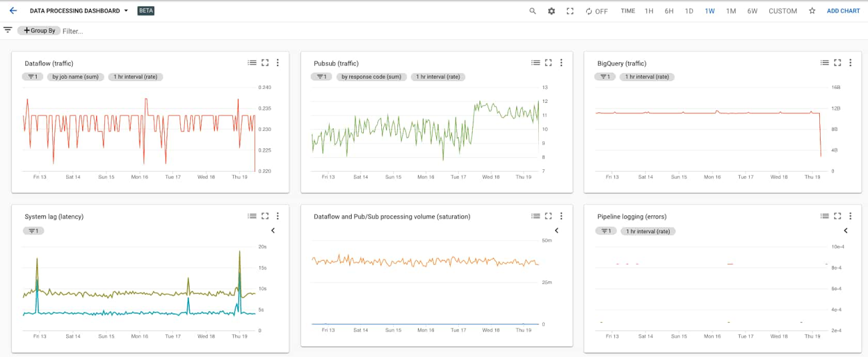Click the BETA badge
This screenshot has width=868, height=357.
pyautogui.click(x=146, y=11)
